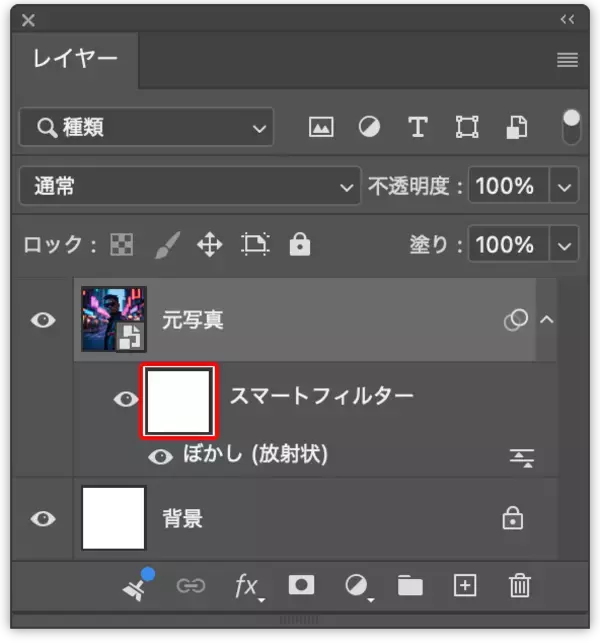600x643 pixels.
Task: Filter layers by pixel image type
Action: coord(321,127)
